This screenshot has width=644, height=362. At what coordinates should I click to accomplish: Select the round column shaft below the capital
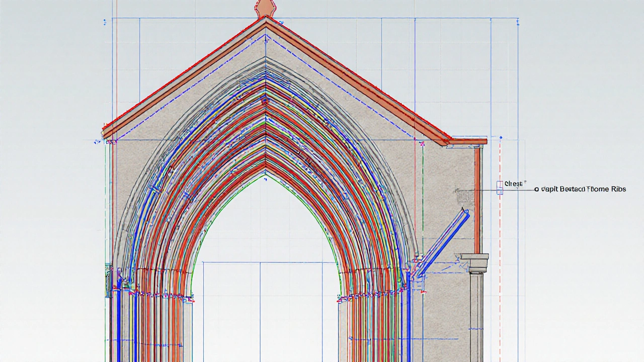[x=476, y=317]
